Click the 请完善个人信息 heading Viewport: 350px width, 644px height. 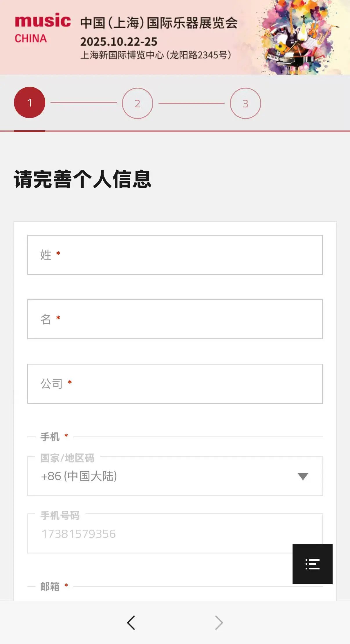pyautogui.click(x=83, y=179)
